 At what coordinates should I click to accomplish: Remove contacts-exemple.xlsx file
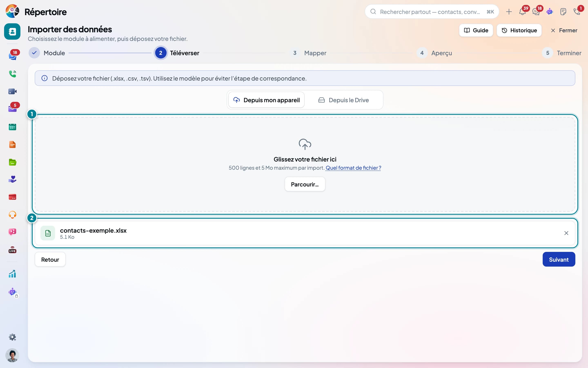click(566, 233)
